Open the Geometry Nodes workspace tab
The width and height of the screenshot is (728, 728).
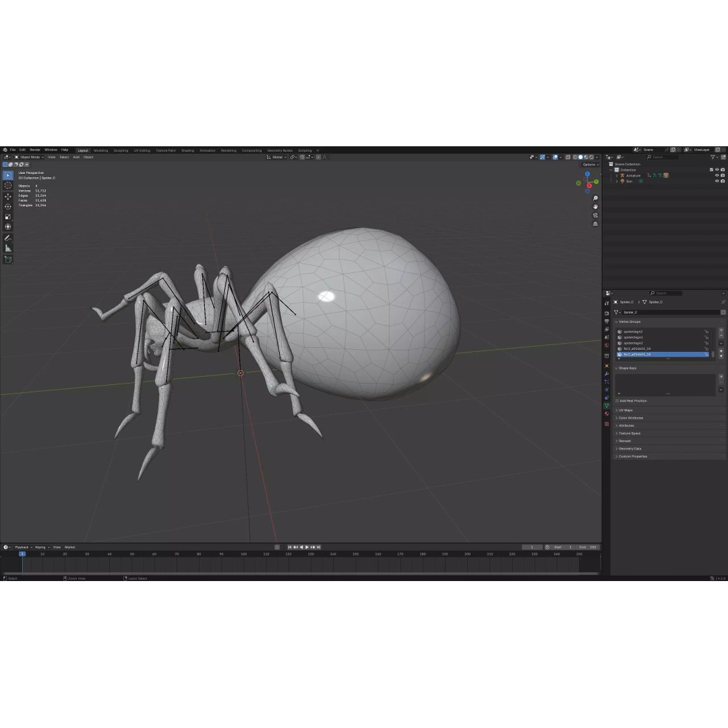point(280,150)
